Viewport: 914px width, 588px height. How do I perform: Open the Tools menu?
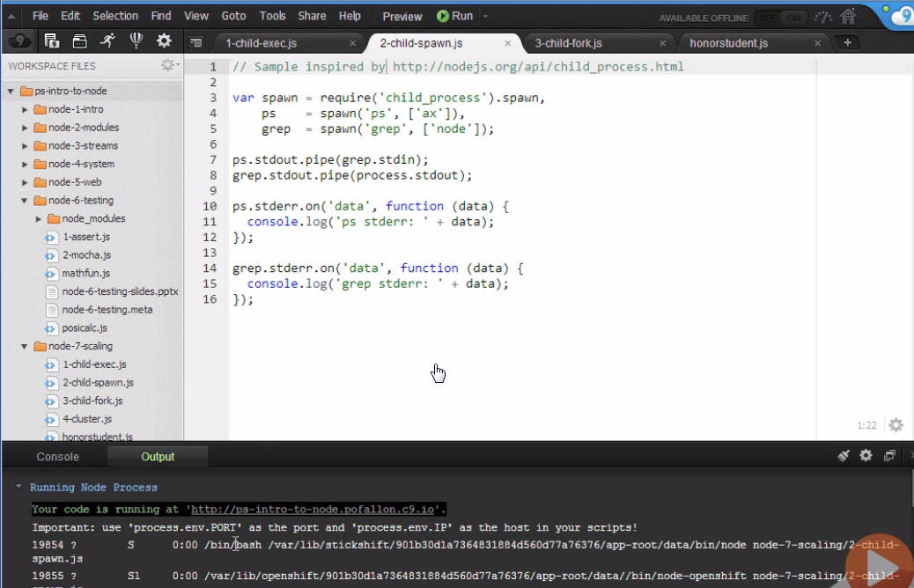pos(272,16)
